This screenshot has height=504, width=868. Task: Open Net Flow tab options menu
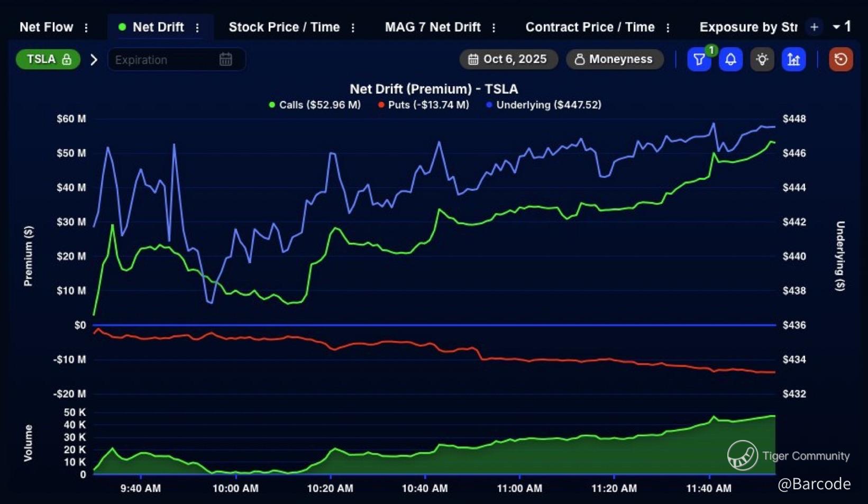click(86, 28)
